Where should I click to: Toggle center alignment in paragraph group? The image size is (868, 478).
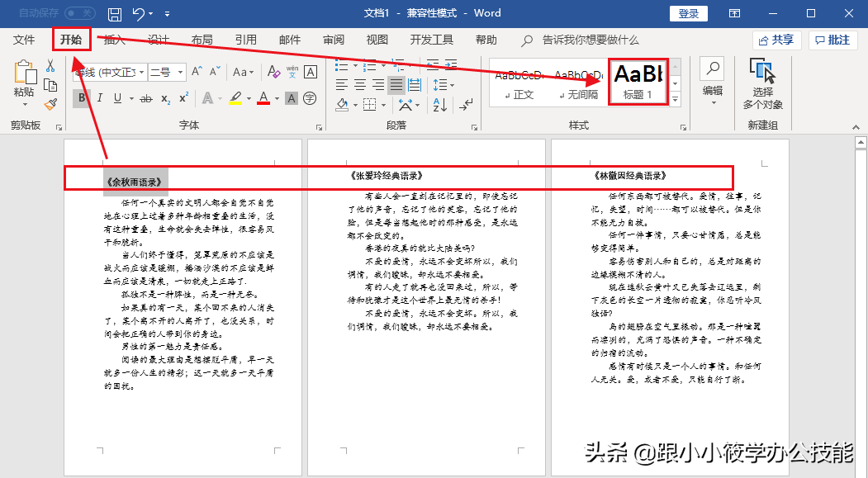[360, 84]
